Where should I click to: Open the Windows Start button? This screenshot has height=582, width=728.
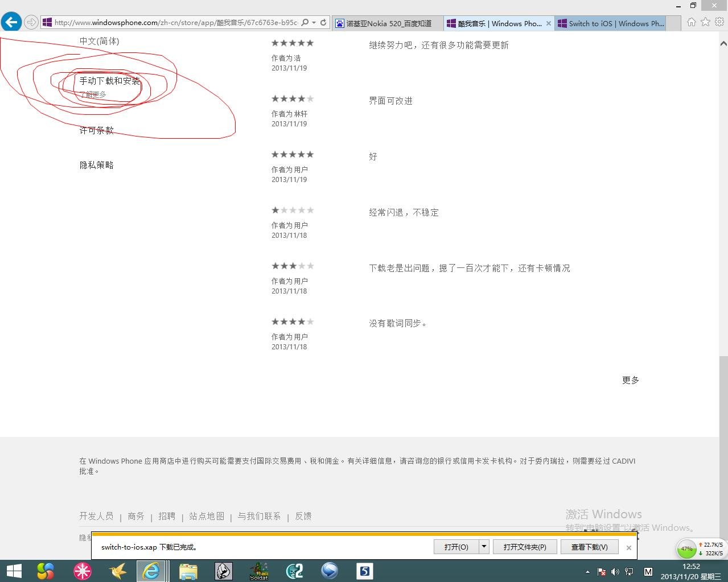point(14,571)
